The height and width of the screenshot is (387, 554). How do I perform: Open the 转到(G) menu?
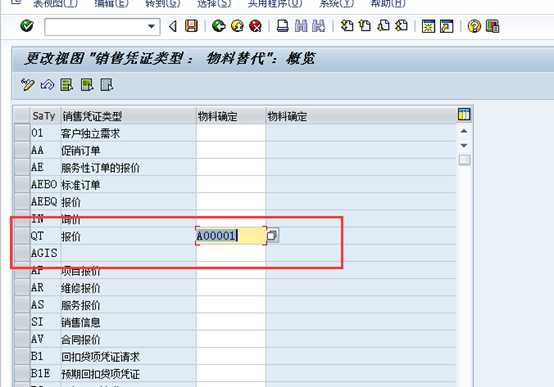coord(163,4)
